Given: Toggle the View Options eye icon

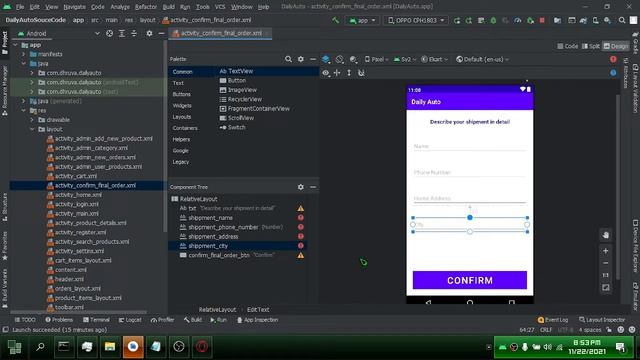Looking at the screenshot, I should point(325,73).
